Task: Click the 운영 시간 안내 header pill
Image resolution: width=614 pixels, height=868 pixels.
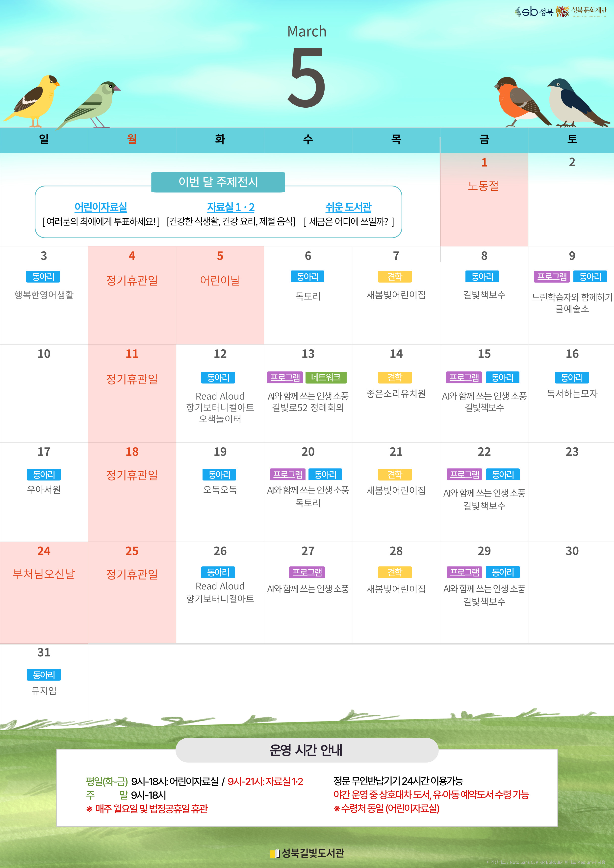Action: click(x=307, y=750)
